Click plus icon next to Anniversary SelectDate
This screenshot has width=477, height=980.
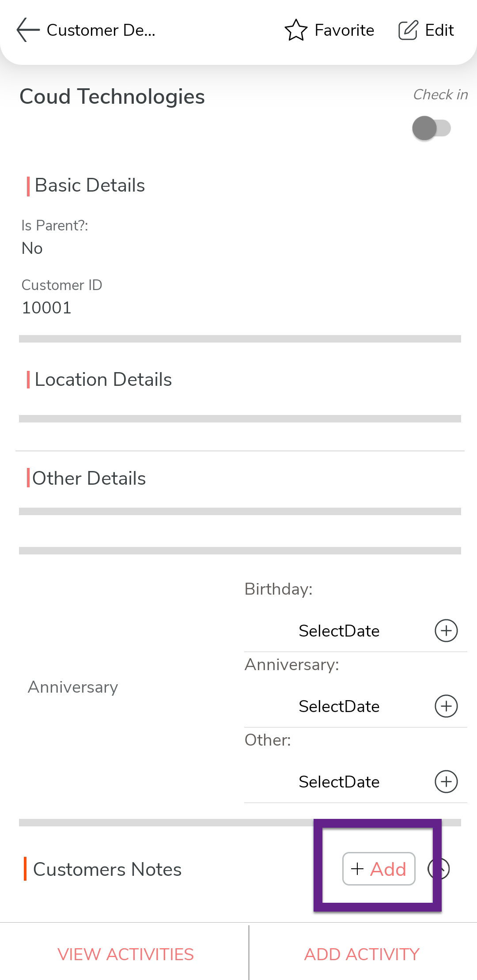pyautogui.click(x=446, y=706)
